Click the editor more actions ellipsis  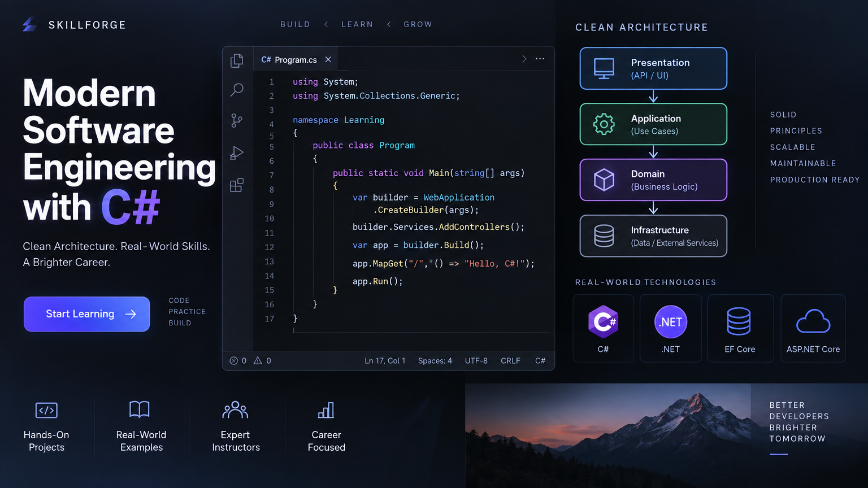pyautogui.click(x=540, y=59)
